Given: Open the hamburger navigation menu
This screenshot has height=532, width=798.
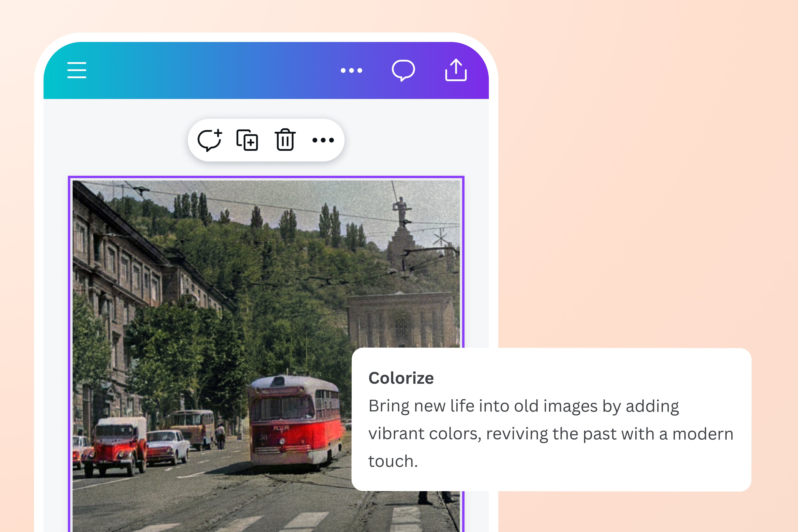Looking at the screenshot, I should [x=76, y=70].
